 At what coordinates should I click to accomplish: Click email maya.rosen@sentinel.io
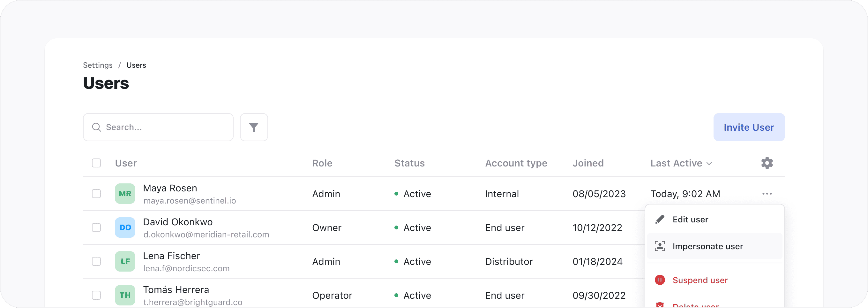[189, 201]
